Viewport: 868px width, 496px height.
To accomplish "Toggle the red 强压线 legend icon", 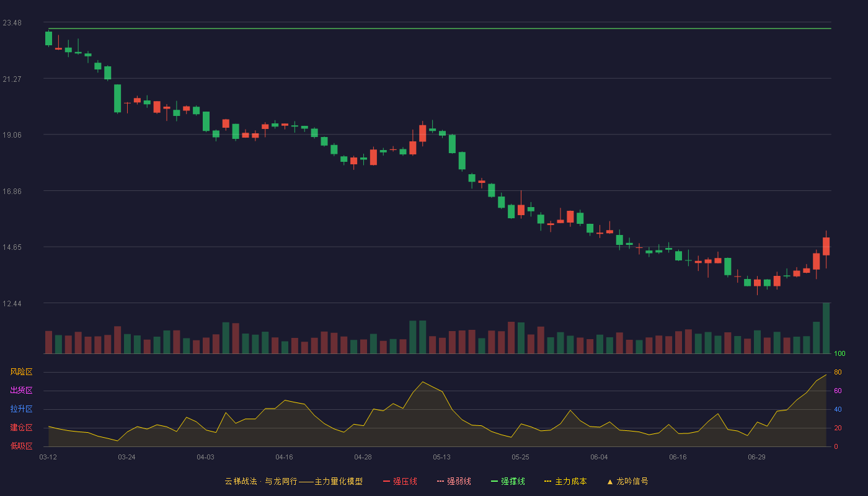I will [387, 481].
